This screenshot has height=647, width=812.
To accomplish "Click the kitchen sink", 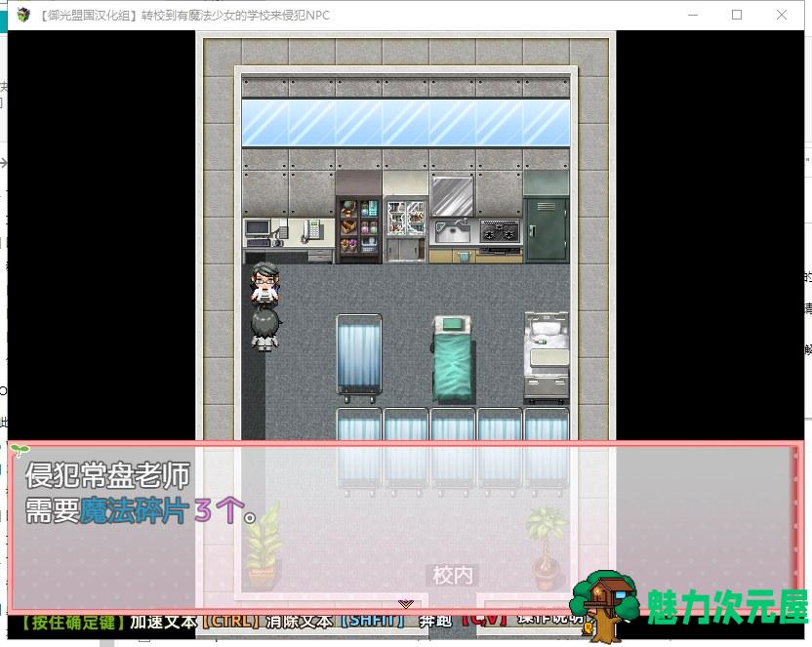I will 453,231.
